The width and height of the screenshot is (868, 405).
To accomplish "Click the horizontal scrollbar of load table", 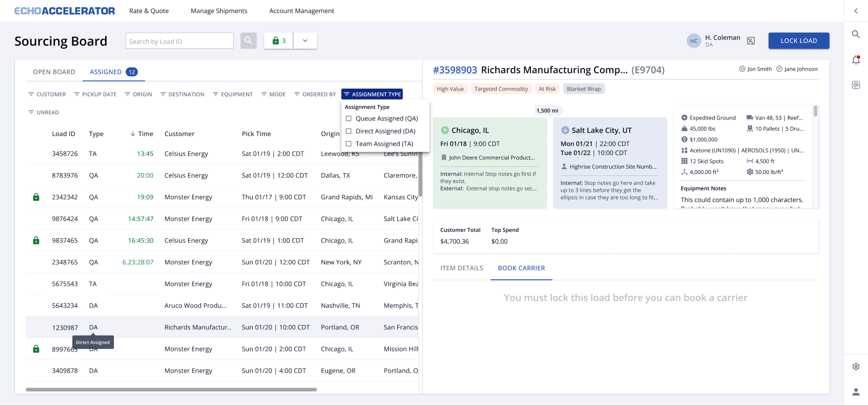I will tap(171, 390).
